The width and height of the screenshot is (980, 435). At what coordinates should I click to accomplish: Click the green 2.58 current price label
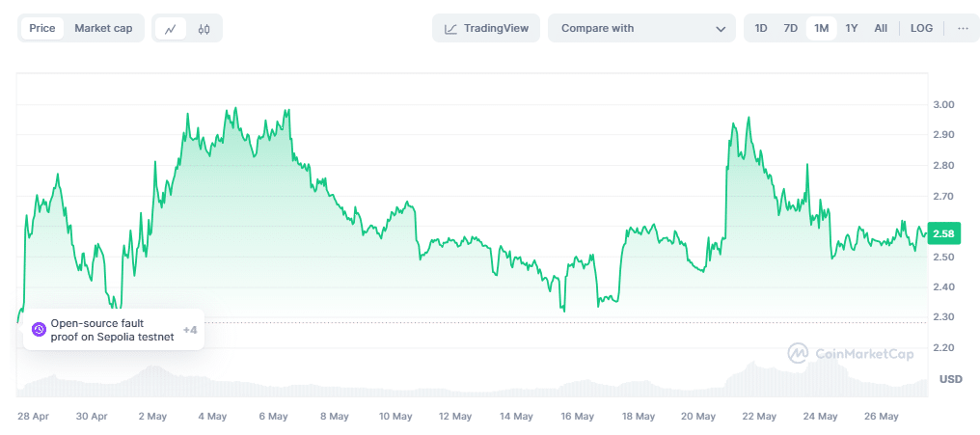coord(944,233)
